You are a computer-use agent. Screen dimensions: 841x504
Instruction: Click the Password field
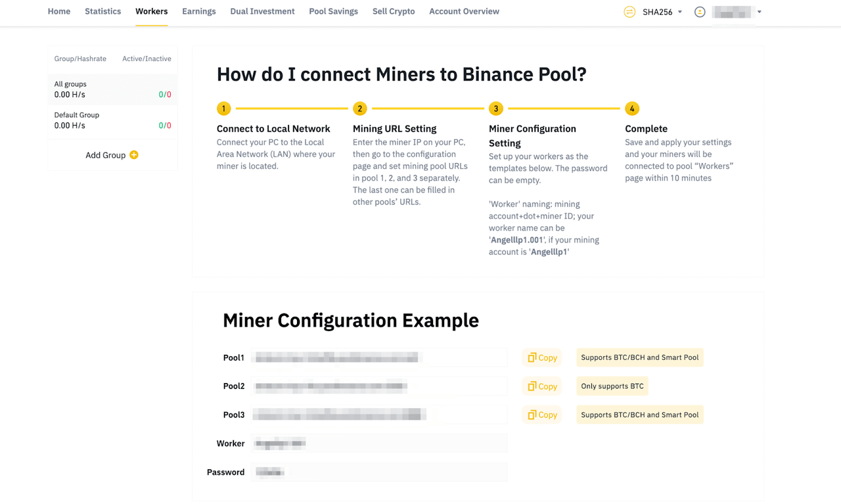coord(379,472)
